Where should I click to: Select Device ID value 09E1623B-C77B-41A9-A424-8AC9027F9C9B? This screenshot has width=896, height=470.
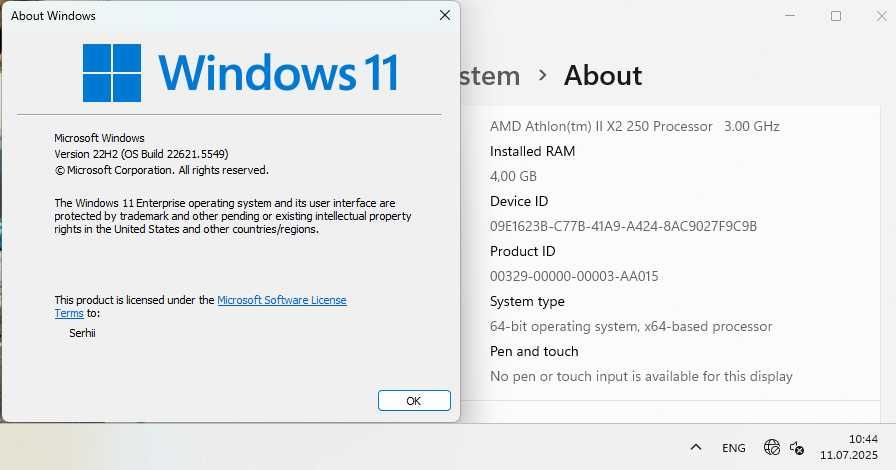pos(623,226)
